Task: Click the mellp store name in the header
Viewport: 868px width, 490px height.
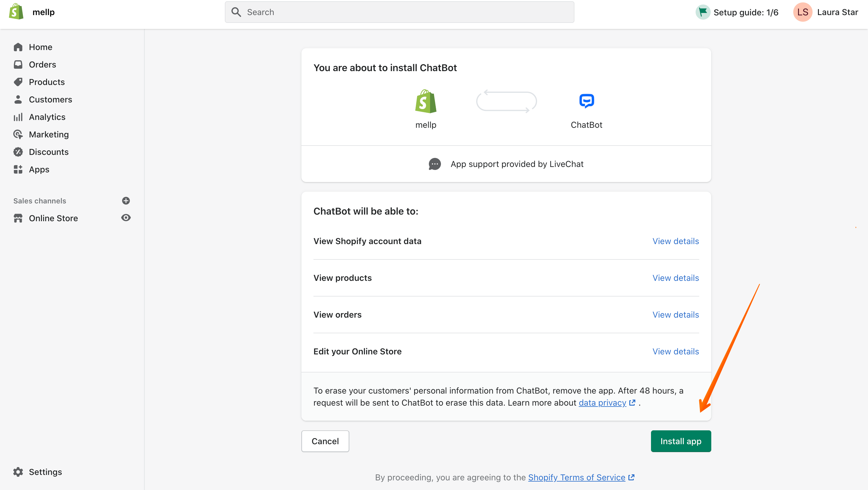Action: 43,12
